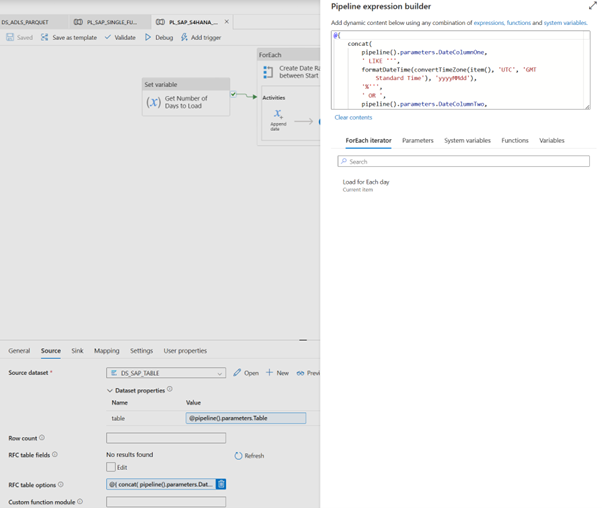
Task: Open functions help link
Action: click(x=519, y=23)
